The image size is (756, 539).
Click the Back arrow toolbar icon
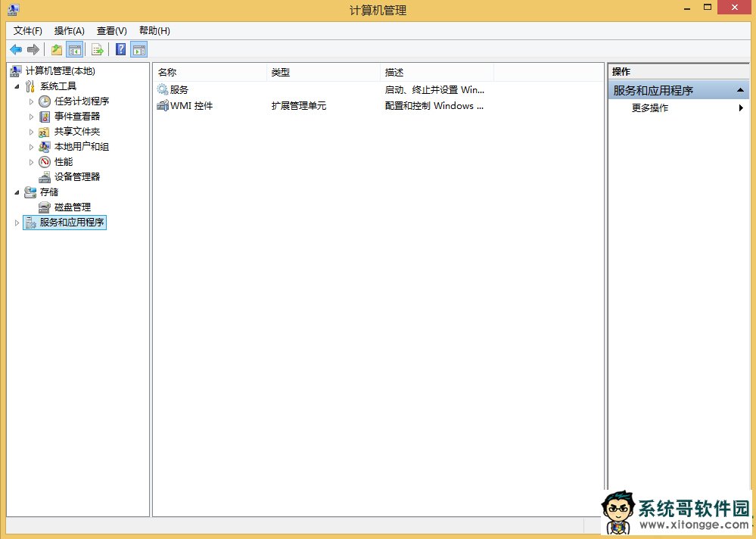pyautogui.click(x=16, y=50)
